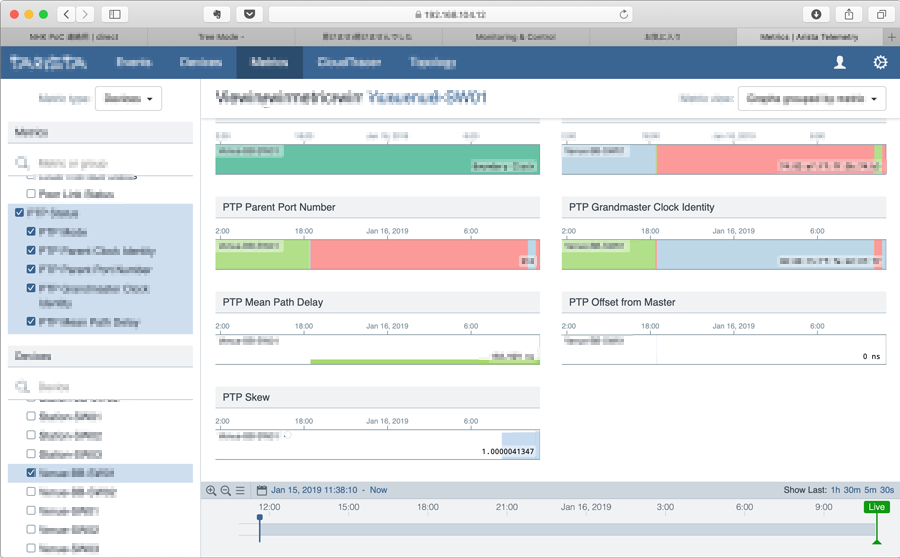Click the metric search magnifier icon
900x558 pixels.
[x=22, y=163]
